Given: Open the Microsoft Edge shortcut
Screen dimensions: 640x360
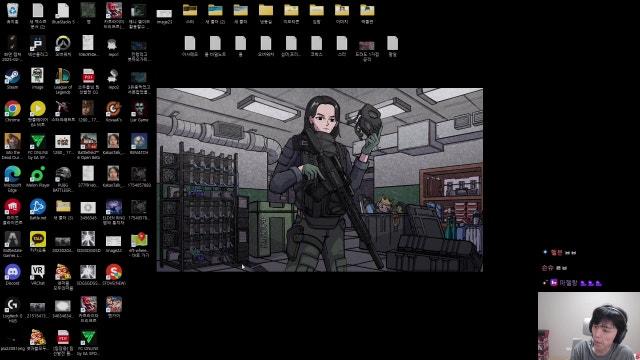Looking at the screenshot, I should 12,179.
